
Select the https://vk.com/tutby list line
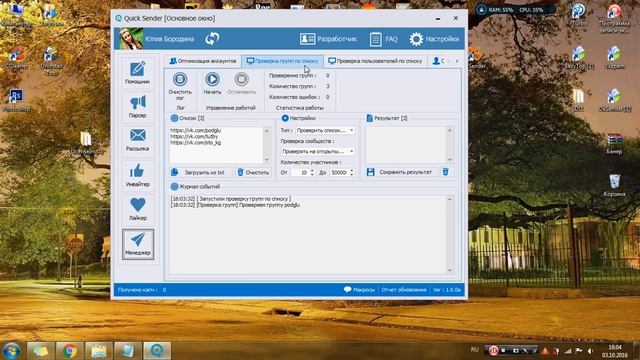pyautogui.click(x=194, y=136)
